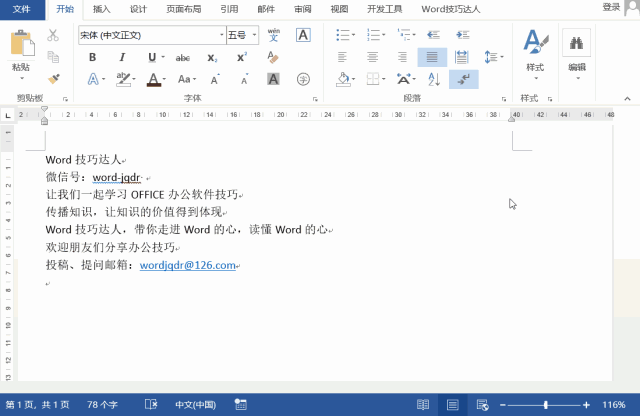Center the paragraph text
Image resolution: width=640 pixels, height=416 pixels.
[x=372, y=57]
